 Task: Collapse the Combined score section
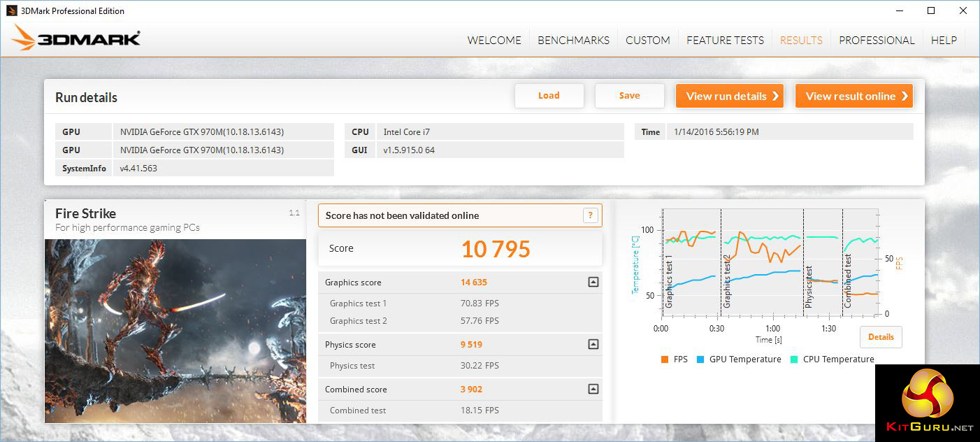point(593,390)
